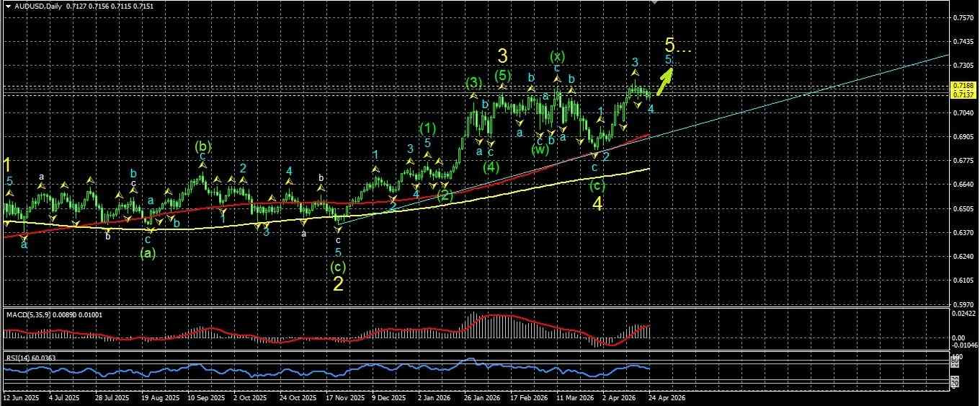
Task: Select the large yellow wave 3 label
Action: (x=504, y=55)
